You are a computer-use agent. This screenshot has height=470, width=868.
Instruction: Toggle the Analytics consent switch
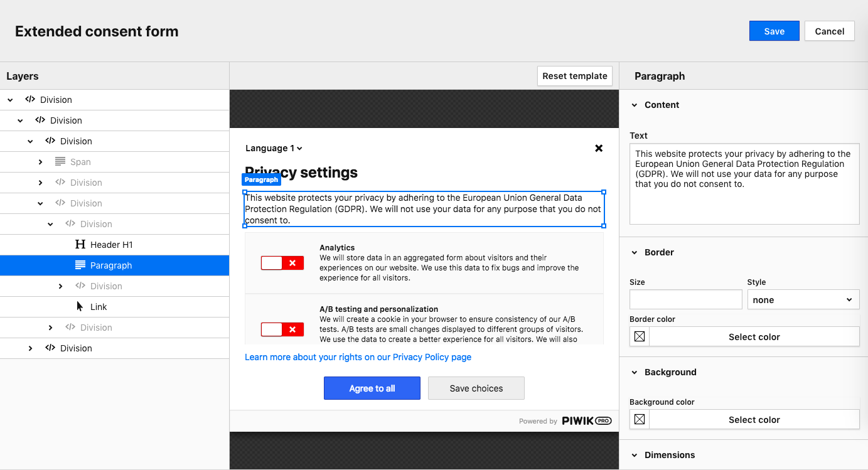click(x=282, y=263)
